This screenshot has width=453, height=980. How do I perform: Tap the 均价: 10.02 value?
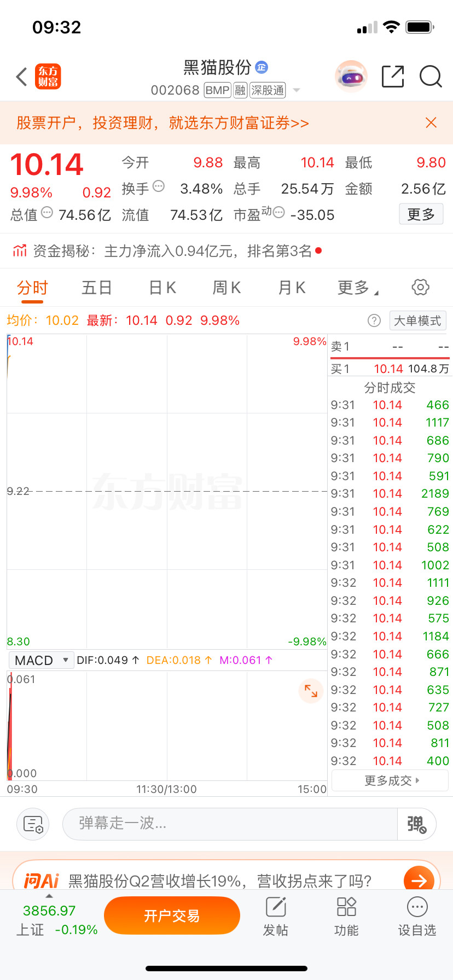[43, 320]
